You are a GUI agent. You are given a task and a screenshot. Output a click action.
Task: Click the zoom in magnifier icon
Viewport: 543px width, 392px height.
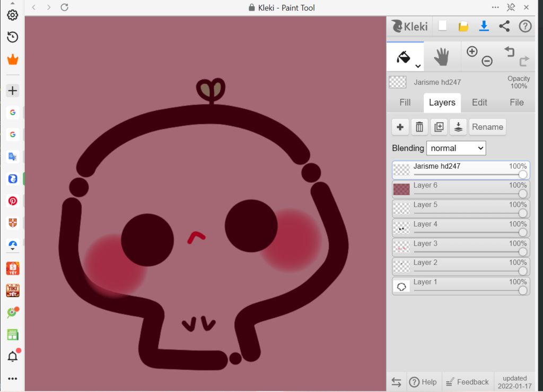(472, 51)
